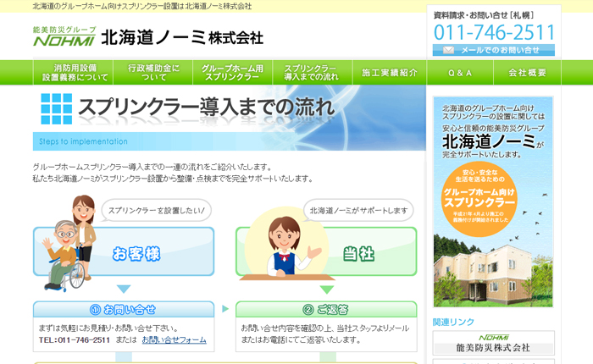Click the ② ご返答 step header
Viewport: 593px width, 364px height.
[x=326, y=309]
